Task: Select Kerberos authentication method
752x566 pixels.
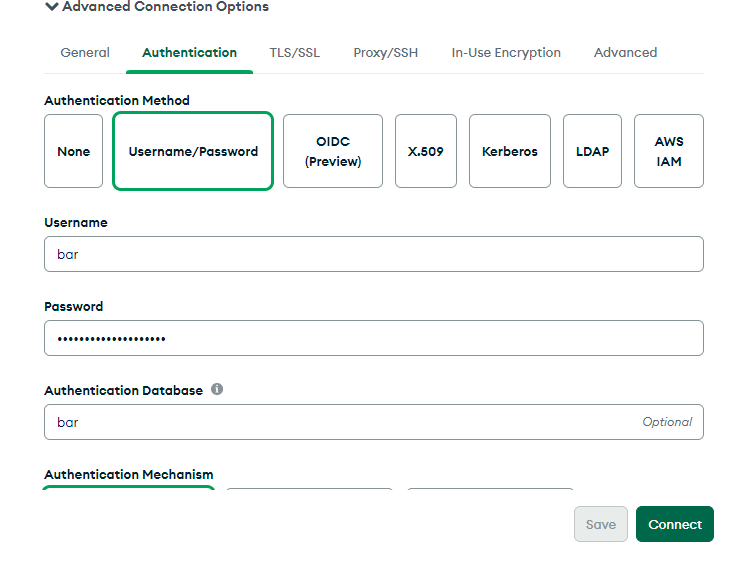Action: click(509, 151)
